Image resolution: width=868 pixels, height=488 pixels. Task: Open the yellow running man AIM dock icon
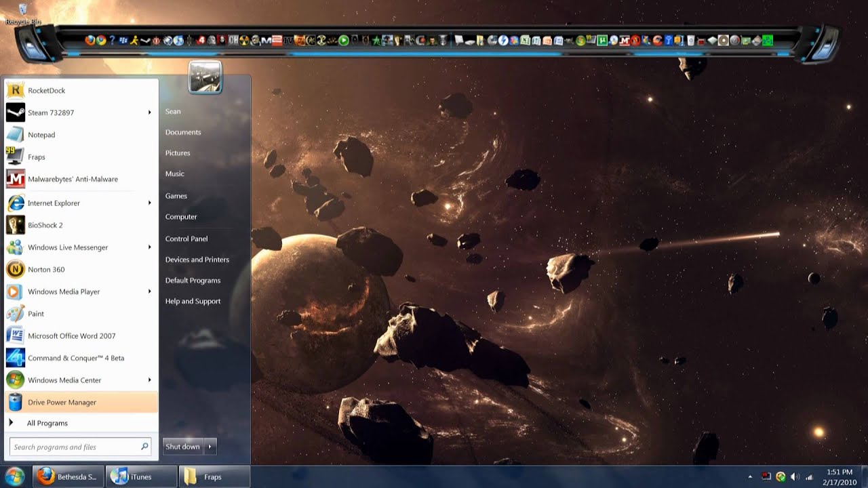[x=134, y=41]
